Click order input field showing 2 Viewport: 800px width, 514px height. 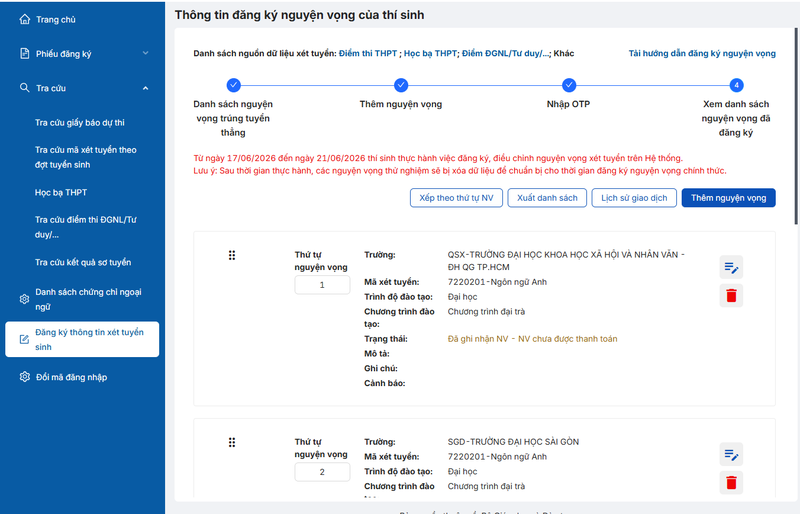tap(322, 472)
